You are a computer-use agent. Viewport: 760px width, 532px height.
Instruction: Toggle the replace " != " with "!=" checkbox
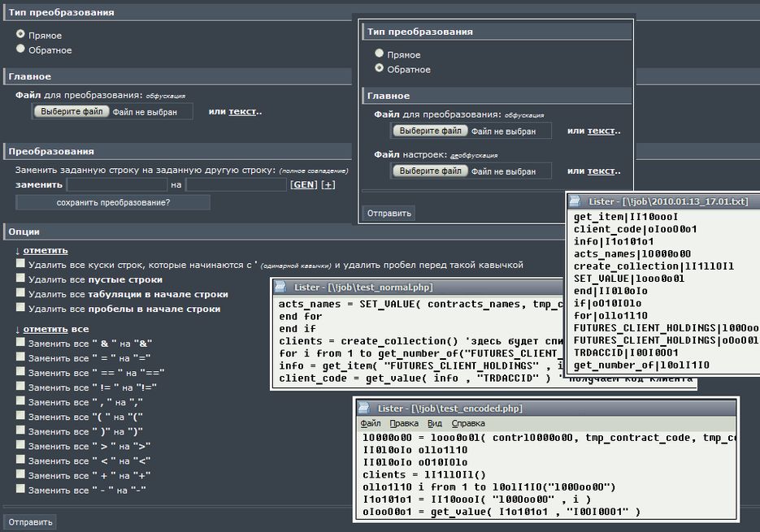[20, 387]
